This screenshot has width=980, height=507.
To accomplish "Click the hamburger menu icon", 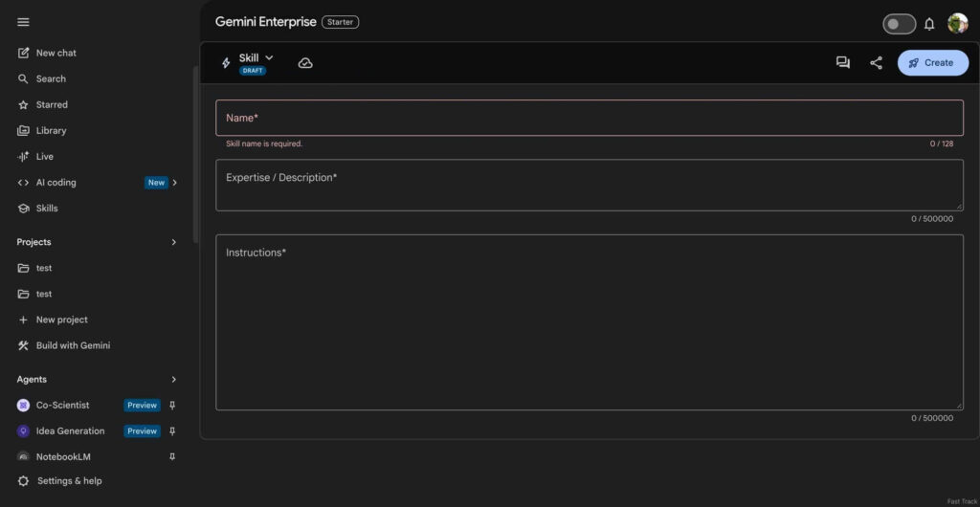I will (x=24, y=22).
